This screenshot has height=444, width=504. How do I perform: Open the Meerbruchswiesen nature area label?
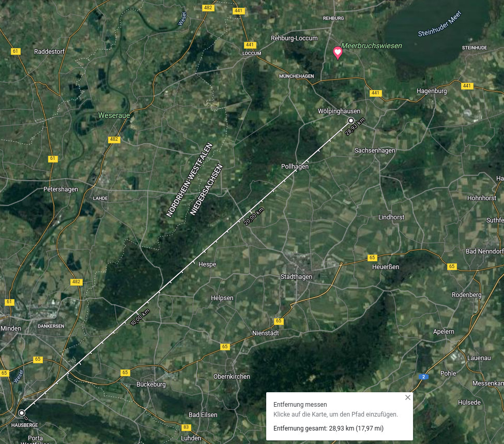pos(371,46)
